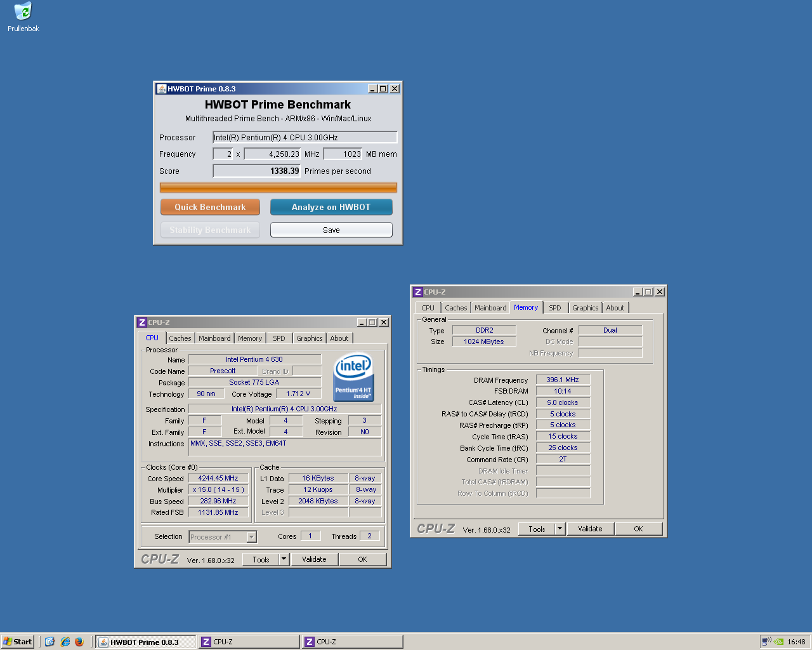Image resolution: width=812 pixels, height=650 pixels.
Task: Click the Core Voltage value 1.712 V
Action: tap(298, 394)
